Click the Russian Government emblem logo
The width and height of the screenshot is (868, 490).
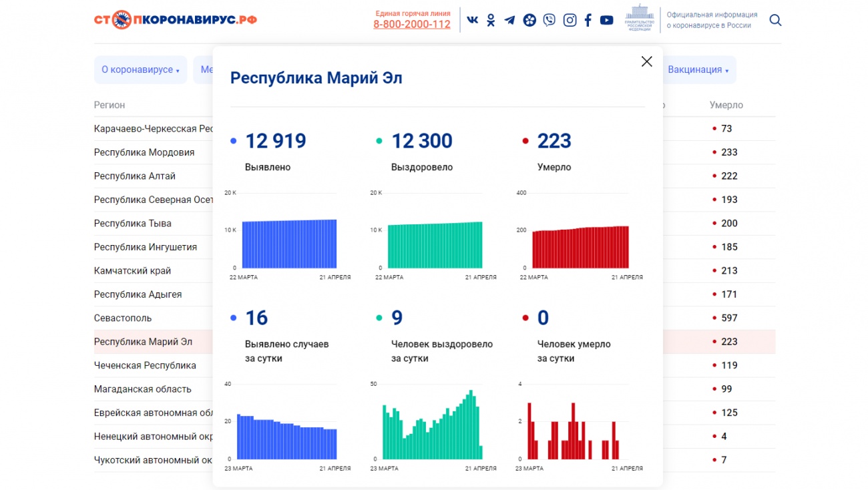(x=639, y=19)
